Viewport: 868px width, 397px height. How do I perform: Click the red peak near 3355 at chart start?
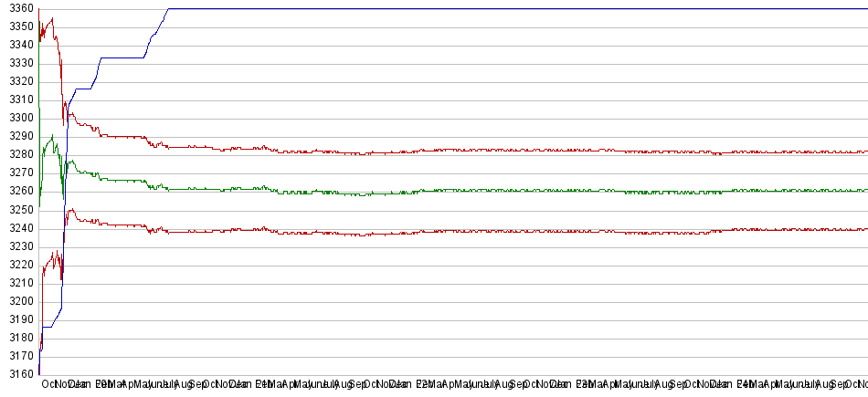(x=51, y=19)
